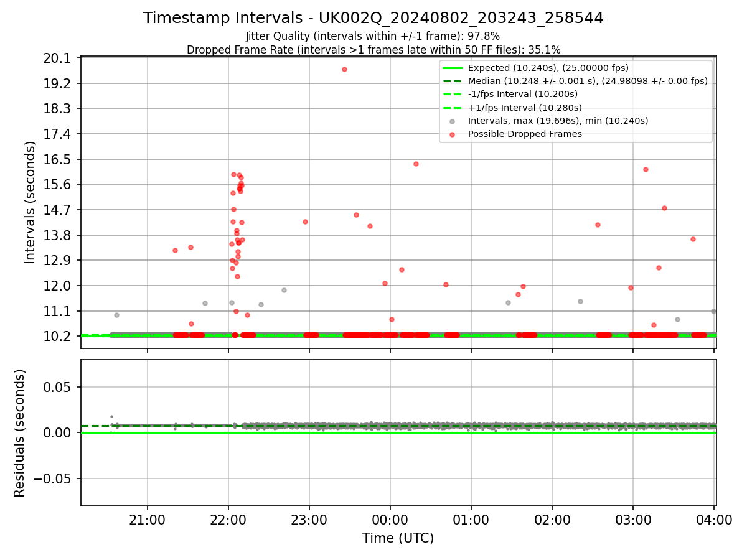
Task: Click the Intervals (seconds) y-axis label
Action: [x=31, y=202]
